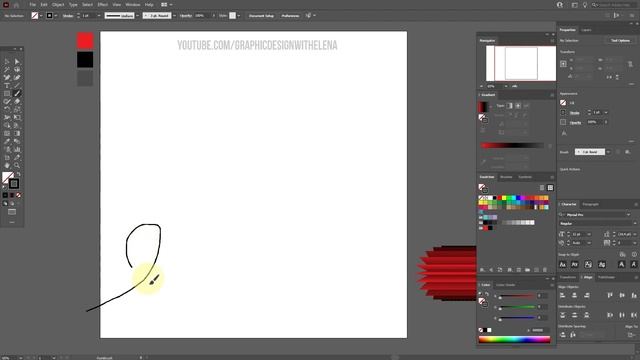
Task: Select the Selection tool arrow
Action: tap(7, 62)
